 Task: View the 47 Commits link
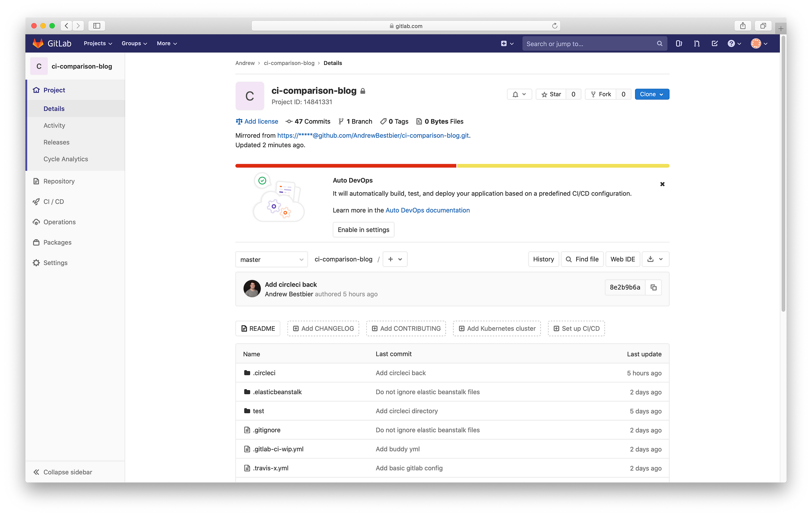pyautogui.click(x=308, y=121)
